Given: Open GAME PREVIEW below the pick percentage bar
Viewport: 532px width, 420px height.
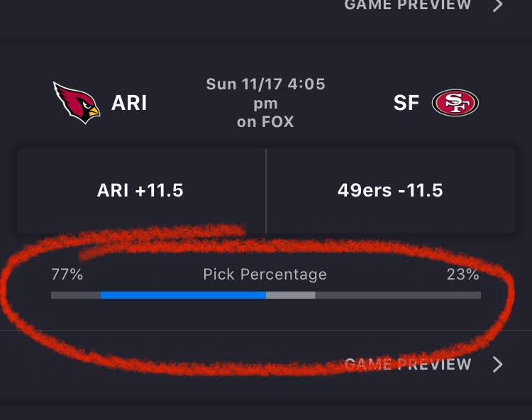Looking at the screenshot, I should 407,365.
